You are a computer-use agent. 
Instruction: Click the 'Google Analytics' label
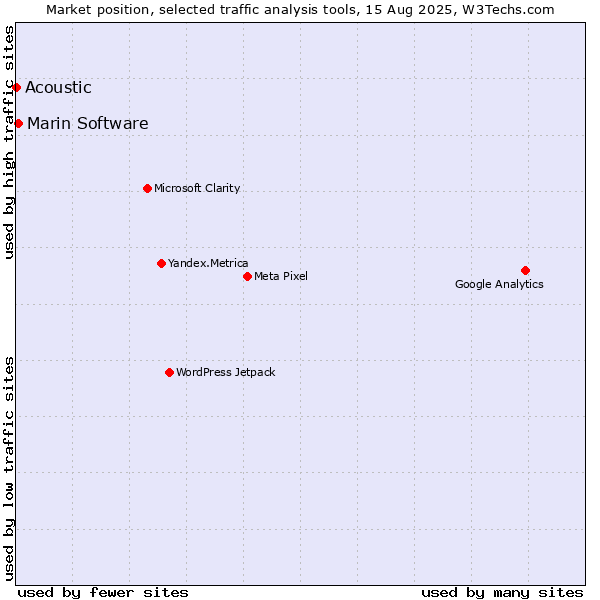pos(499,284)
